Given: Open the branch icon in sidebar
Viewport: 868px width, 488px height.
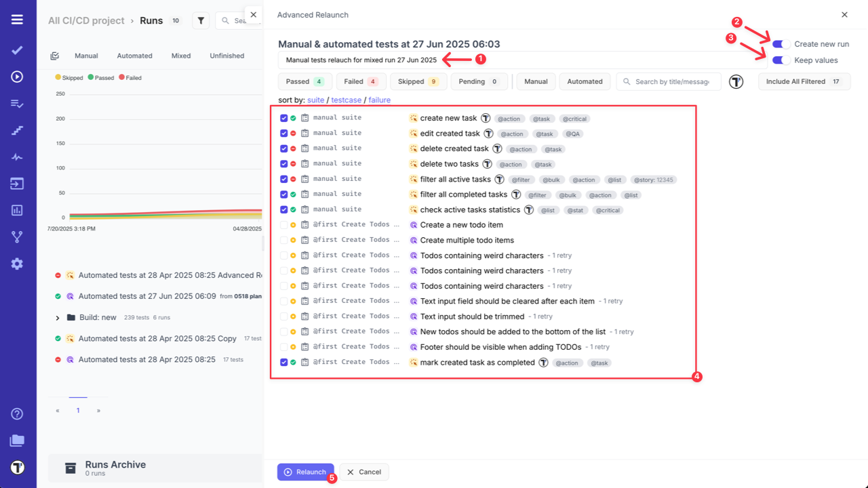Looking at the screenshot, I should tap(17, 237).
